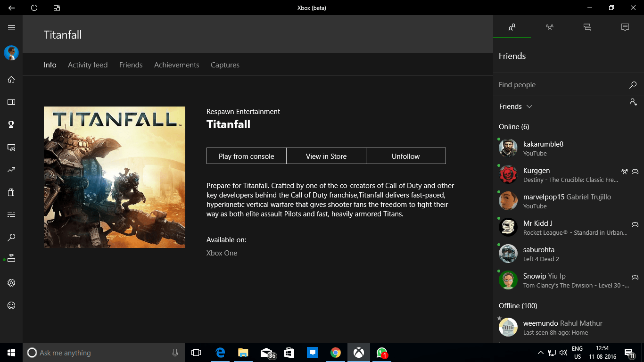Click the Offline (100) section header
The width and height of the screenshot is (644, 362).
(518, 306)
